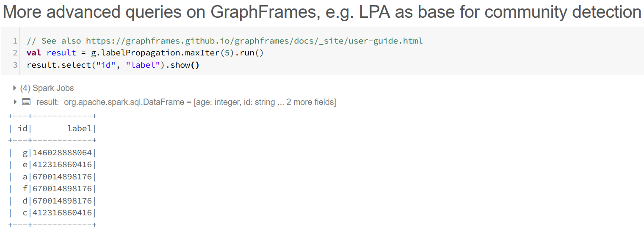
Task: Expand the result DataFrame schema arrow
Action: (15, 102)
